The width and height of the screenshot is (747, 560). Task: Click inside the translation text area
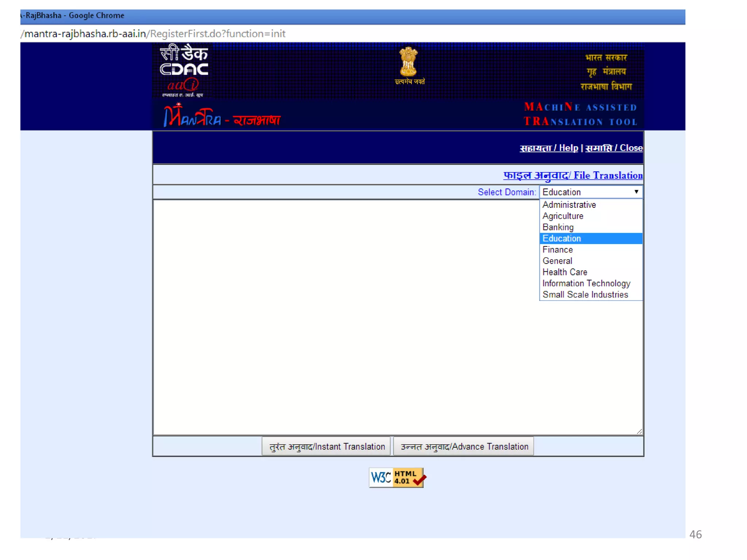coord(343,317)
